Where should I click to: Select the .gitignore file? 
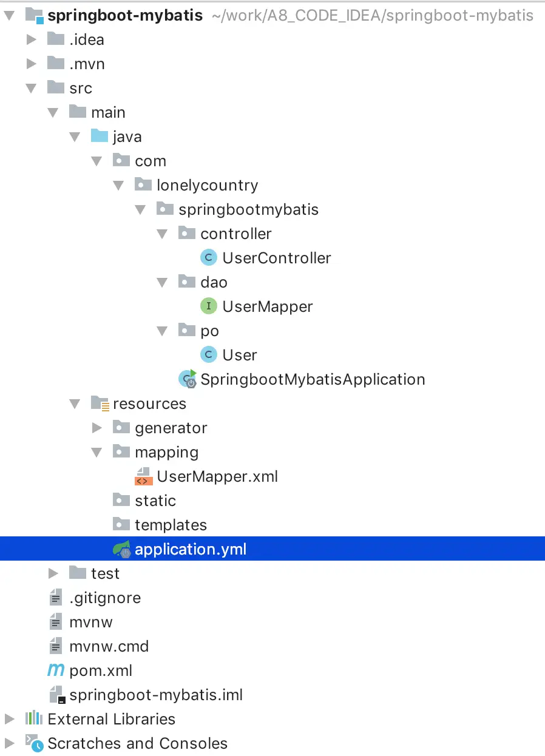coord(105,598)
